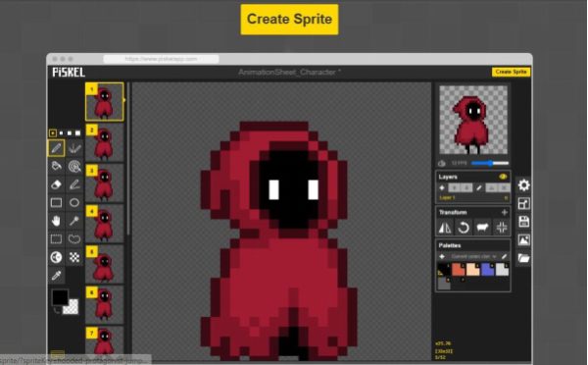
Task: Select the Shape selection wand tool
Action: [74, 221]
